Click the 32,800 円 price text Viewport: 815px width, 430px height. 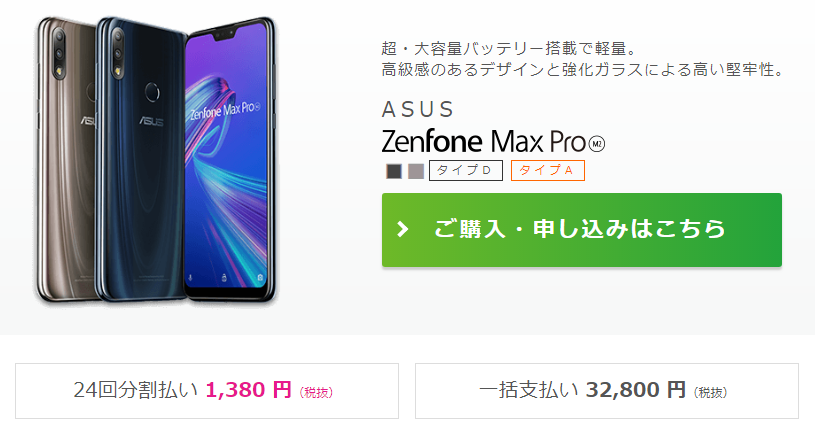pos(636,390)
